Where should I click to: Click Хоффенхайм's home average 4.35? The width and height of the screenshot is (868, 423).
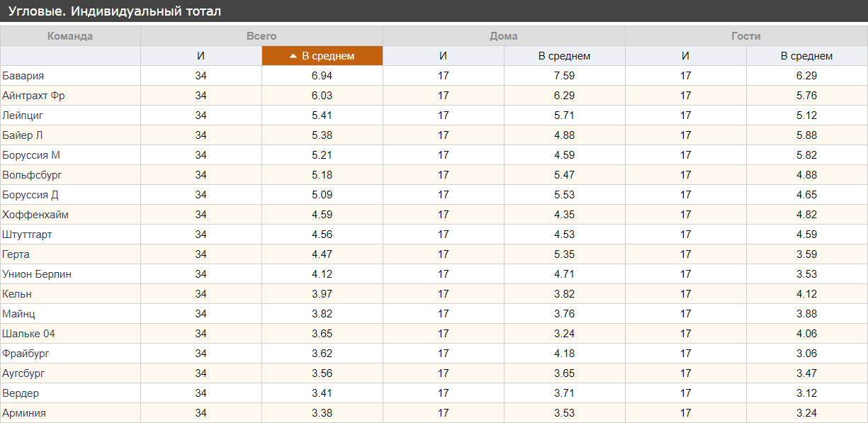click(565, 215)
